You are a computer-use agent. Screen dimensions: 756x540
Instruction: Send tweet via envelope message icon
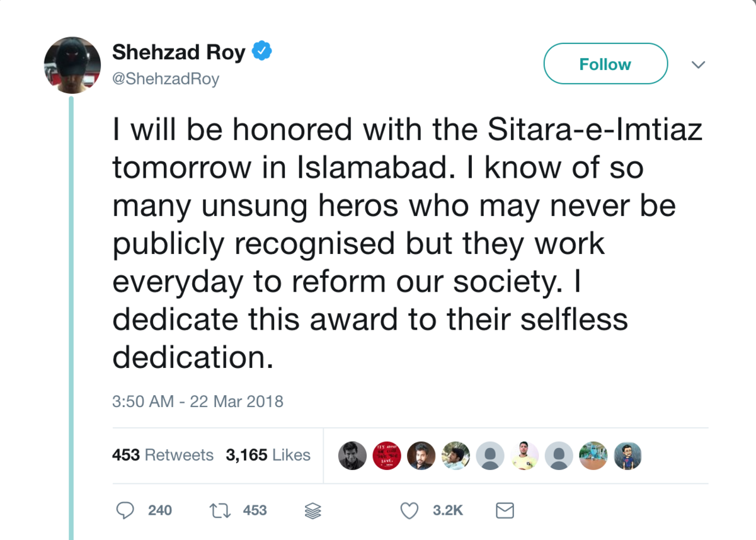(505, 510)
